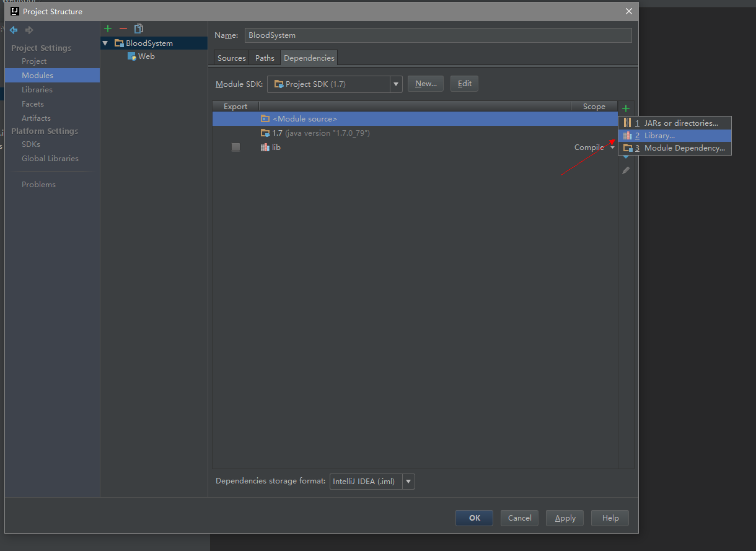Remove the selected module with the red minus
This screenshot has height=551, width=756.
point(123,29)
